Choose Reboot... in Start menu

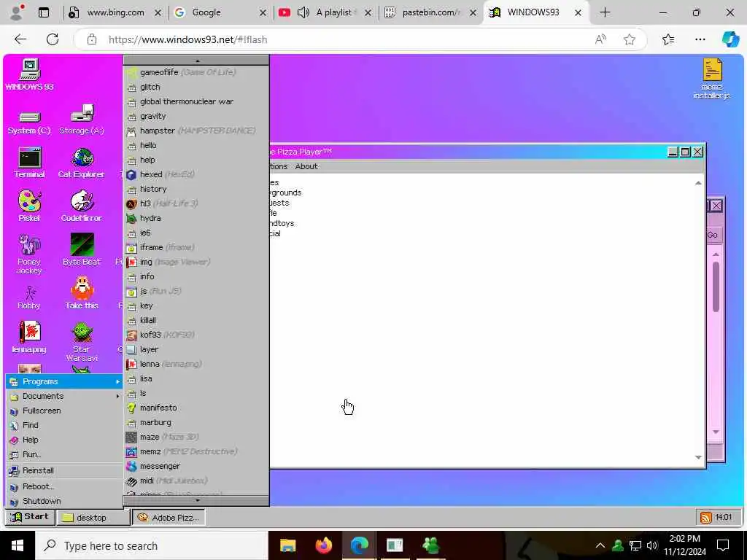pos(64,486)
